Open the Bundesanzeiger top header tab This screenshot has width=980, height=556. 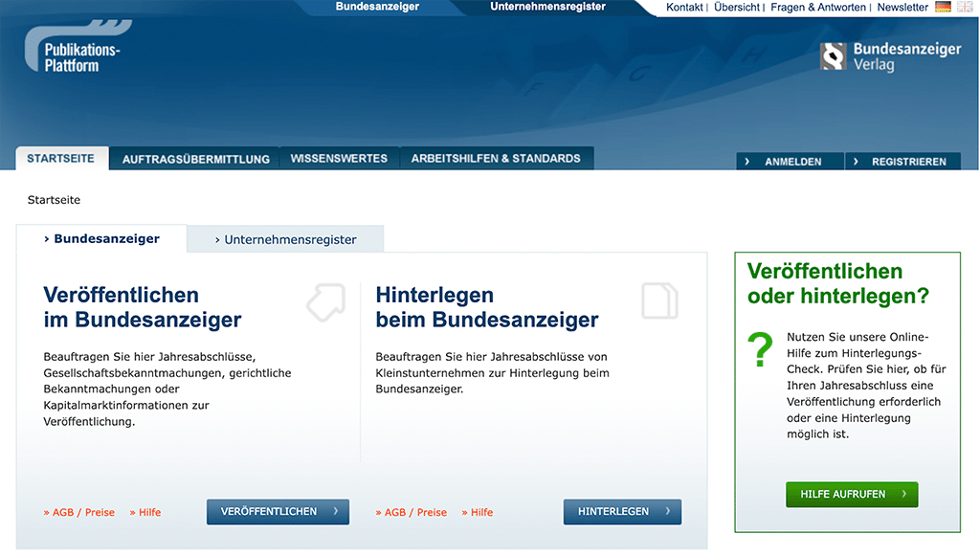pyautogui.click(x=377, y=7)
